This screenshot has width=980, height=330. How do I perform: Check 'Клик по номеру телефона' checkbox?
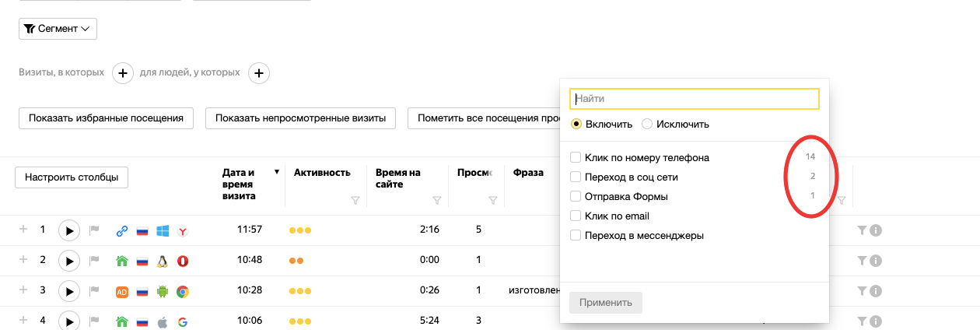pos(576,158)
